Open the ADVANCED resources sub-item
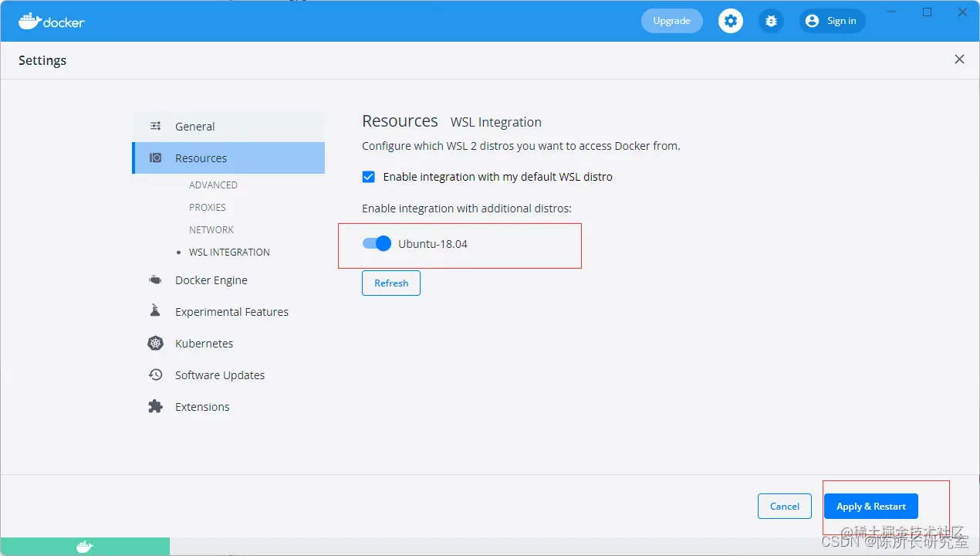Image resolution: width=980 pixels, height=556 pixels. [x=213, y=185]
